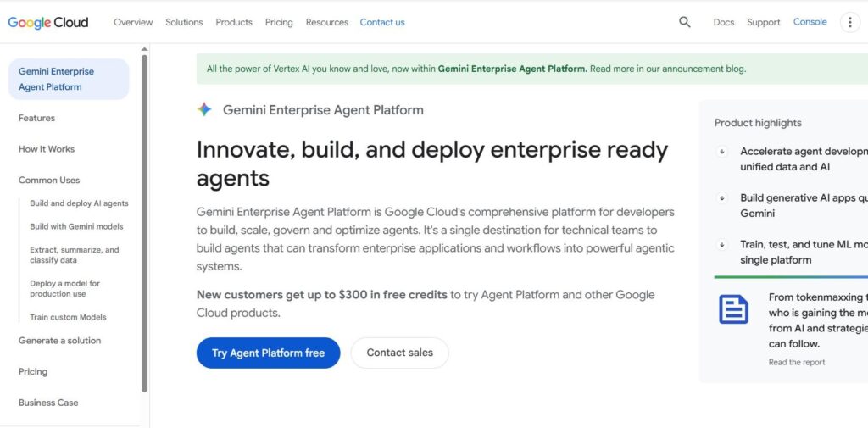Jump to Features section in sidebar
This screenshot has width=868, height=428.
(x=37, y=118)
